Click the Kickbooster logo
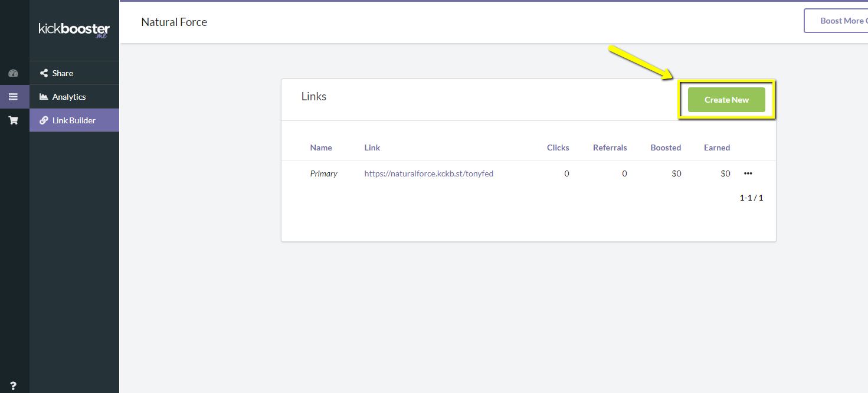The image size is (868, 393). pyautogui.click(x=74, y=30)
